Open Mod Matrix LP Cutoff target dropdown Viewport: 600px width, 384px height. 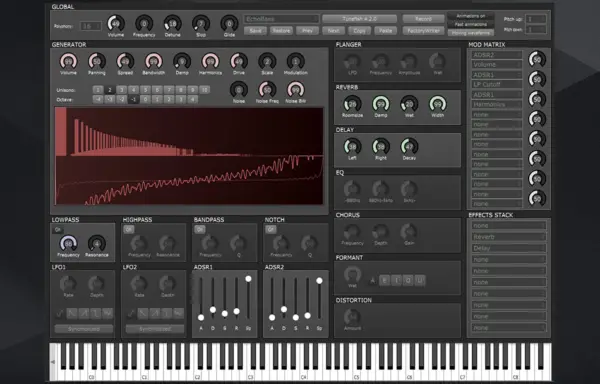[x=497, y=85]
